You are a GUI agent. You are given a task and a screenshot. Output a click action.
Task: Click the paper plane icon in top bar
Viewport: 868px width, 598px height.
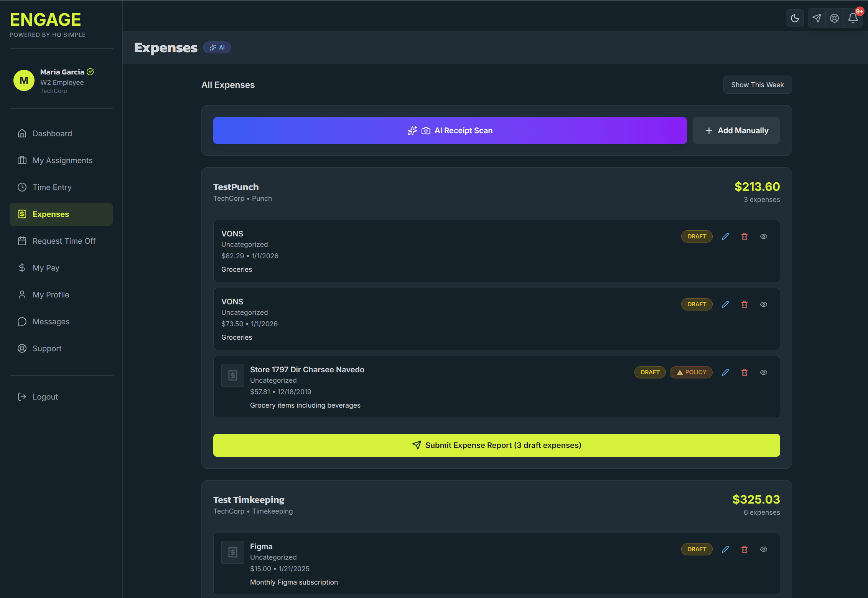[x=817, y=18]
